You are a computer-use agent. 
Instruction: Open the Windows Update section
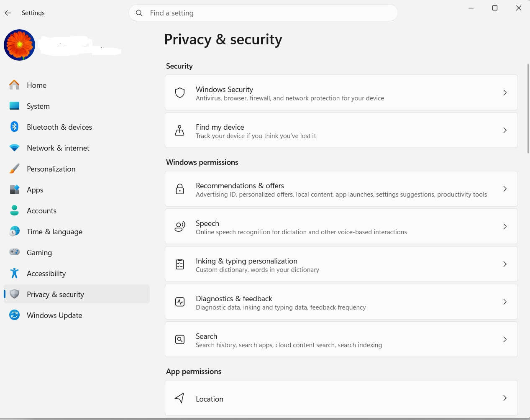coord(54,315)
